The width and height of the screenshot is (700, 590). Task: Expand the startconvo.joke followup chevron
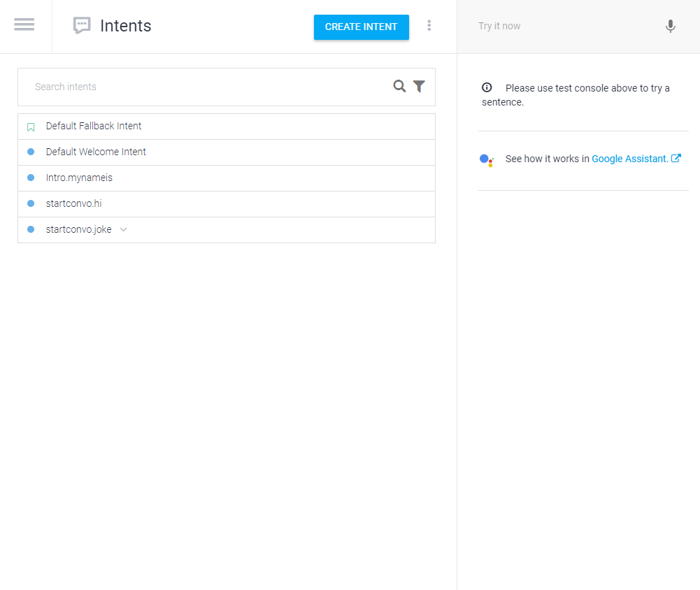(x=124, y=229)
